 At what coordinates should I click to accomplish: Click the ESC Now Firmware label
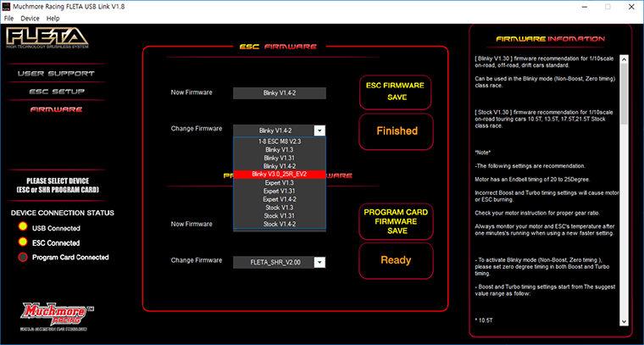pos(192,92)
